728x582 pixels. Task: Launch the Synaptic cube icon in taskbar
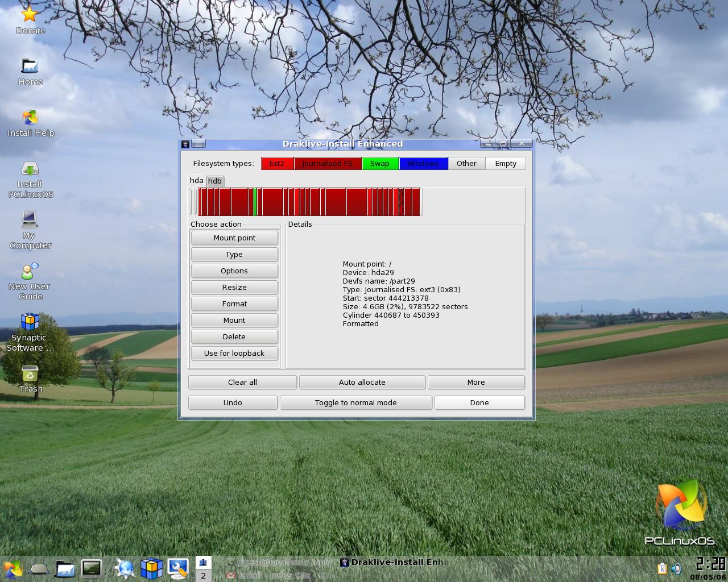[x=152, y=569]
